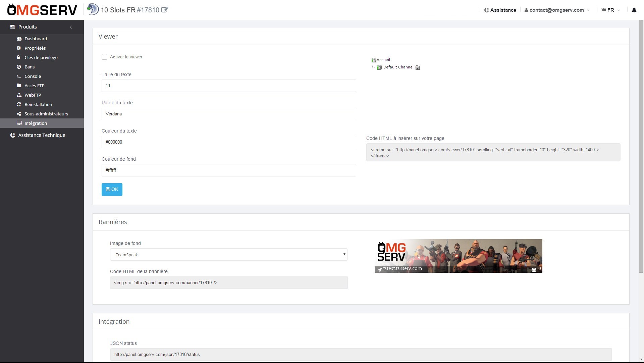Click the user icon beside contact email
The width and height of the screenshot is (644, 363).
click(526, 10)
